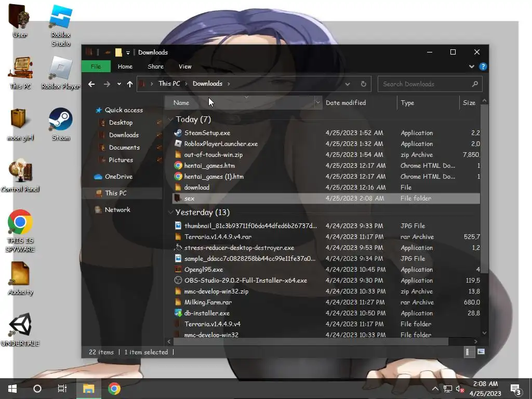Image resolution: width=532 pixels, height=399 pixels.
Task: Open the File ribbon tab
Action: click(96, 66)
